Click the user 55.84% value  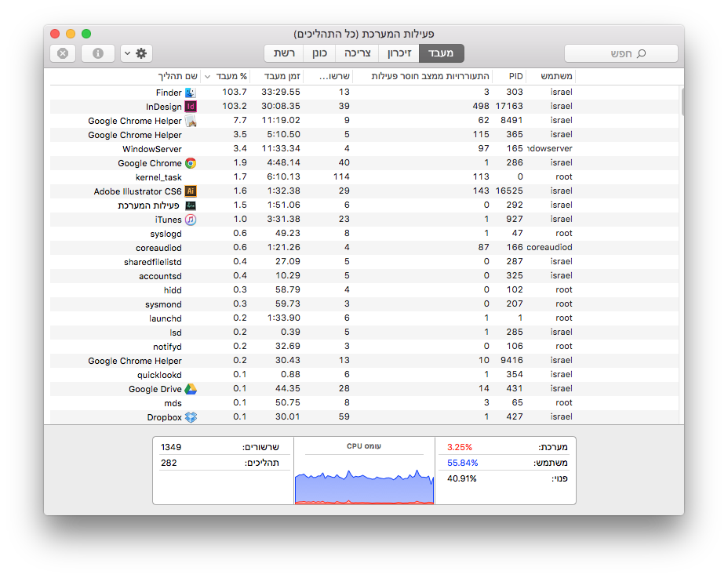(x=462, y=463)
